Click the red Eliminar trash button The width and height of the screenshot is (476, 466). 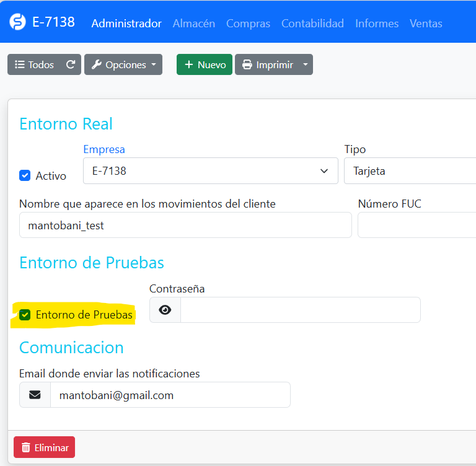pos(44,447)
